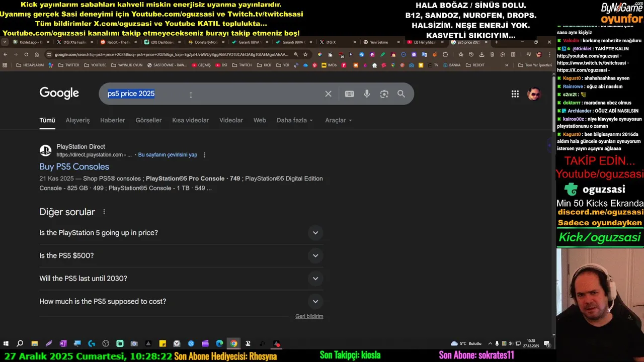
Task: Go back to previous page in Chrome
Action: point(5,54)
